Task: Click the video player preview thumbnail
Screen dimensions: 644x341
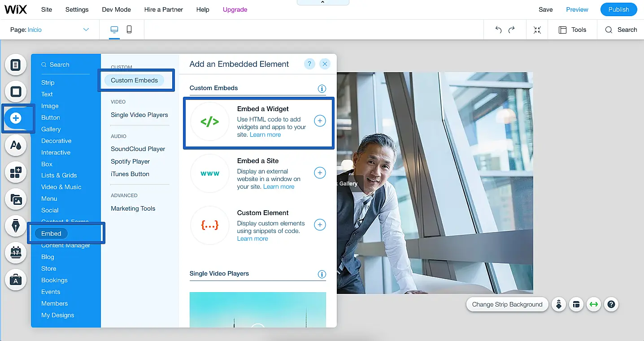Action: [258, 310]
